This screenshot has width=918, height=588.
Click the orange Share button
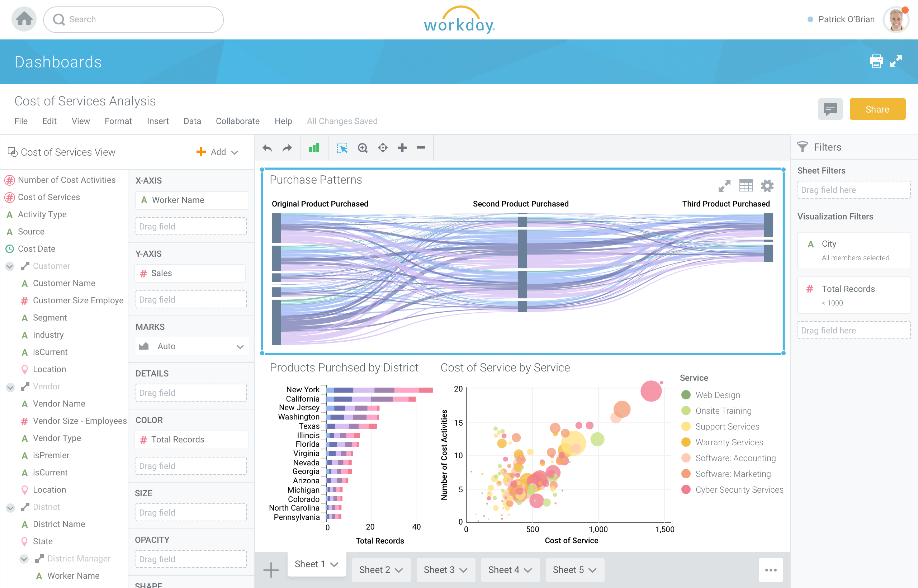[x=877, y=110]
